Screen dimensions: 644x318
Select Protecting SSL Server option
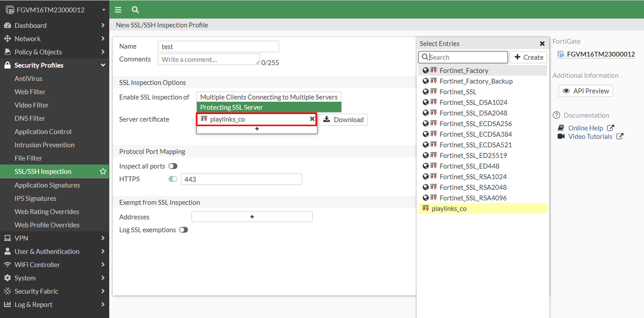click(269, 107)
